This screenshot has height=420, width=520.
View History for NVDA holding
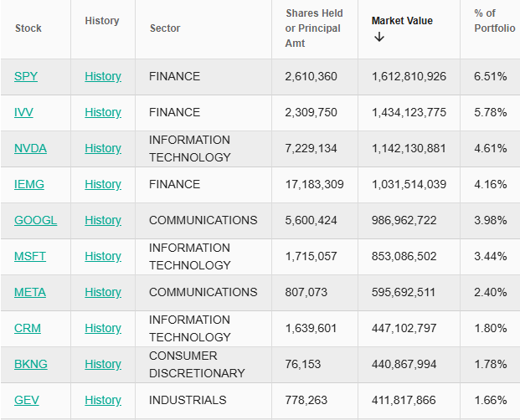coord(102,148)
